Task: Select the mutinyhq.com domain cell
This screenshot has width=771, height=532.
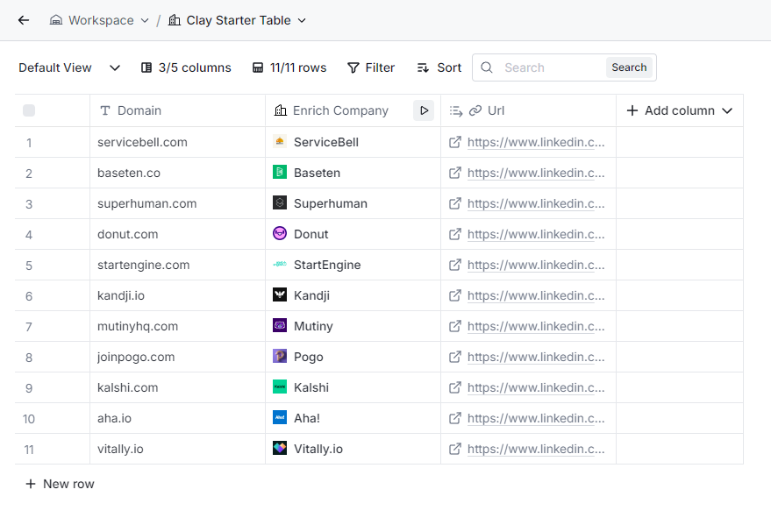Action: tap(177, 327)
